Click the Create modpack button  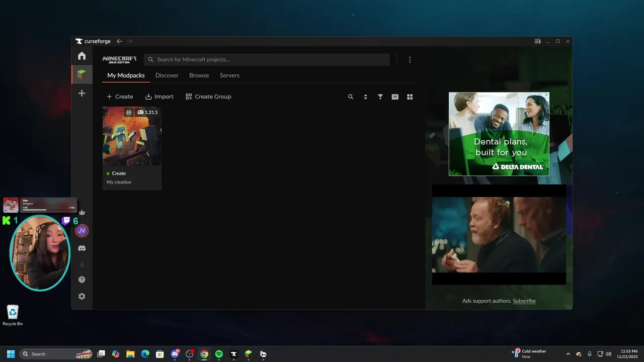(x=120, y=97)
